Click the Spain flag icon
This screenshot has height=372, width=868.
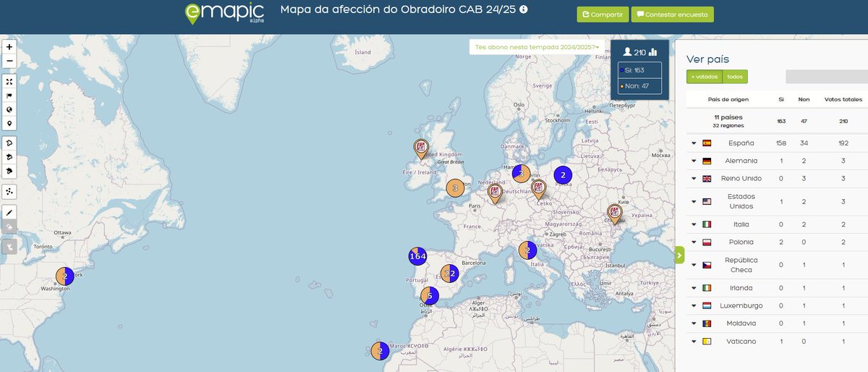pyautogui.click(x=707, y=143)
